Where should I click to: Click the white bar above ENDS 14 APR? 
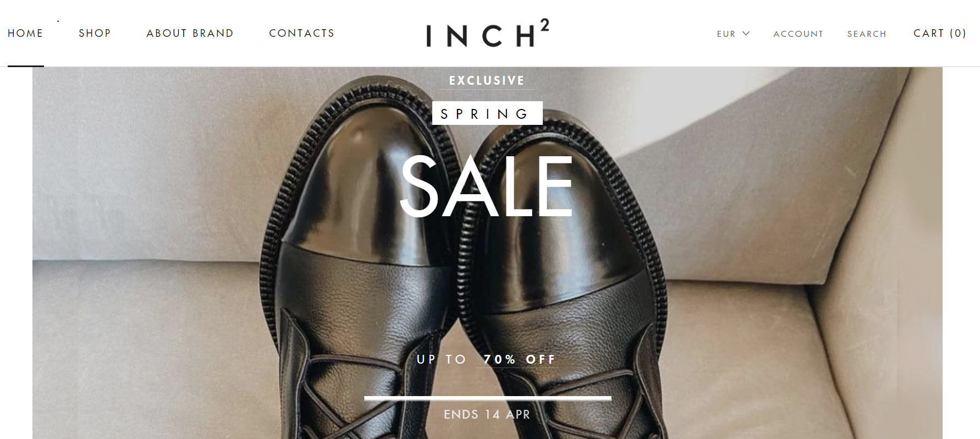click(488, 398)
